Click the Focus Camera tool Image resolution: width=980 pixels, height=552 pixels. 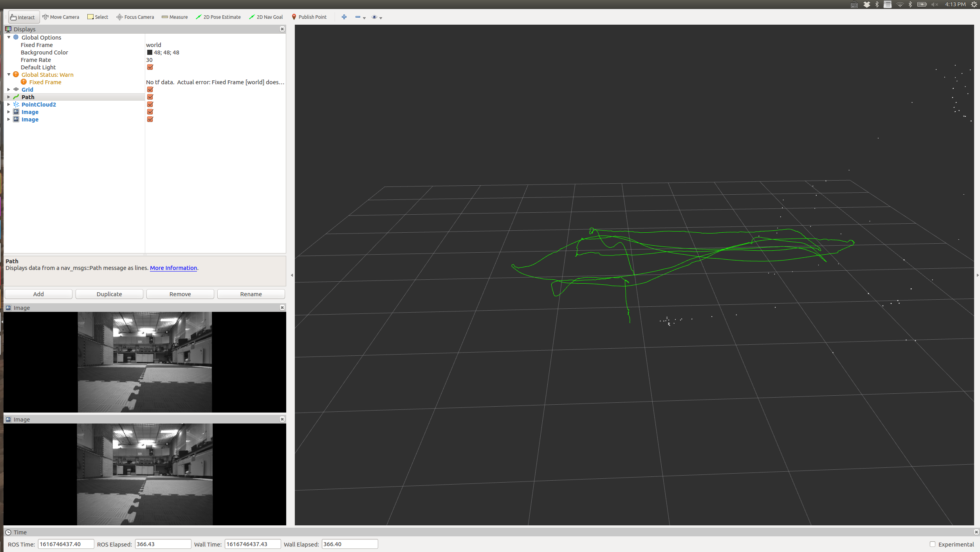tap(135, 17)
